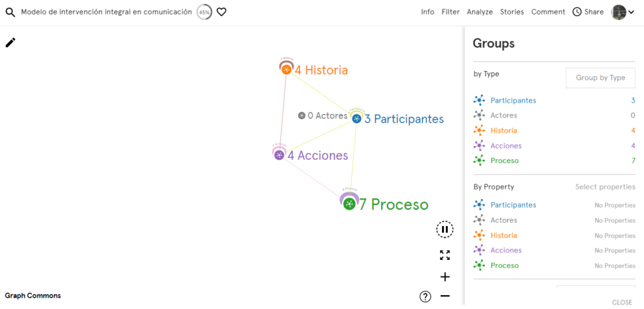Image resolution: width=644 pixels, height=309 pixels.
Task: Zoom in with the plus icon
Action: coord(445,277)
